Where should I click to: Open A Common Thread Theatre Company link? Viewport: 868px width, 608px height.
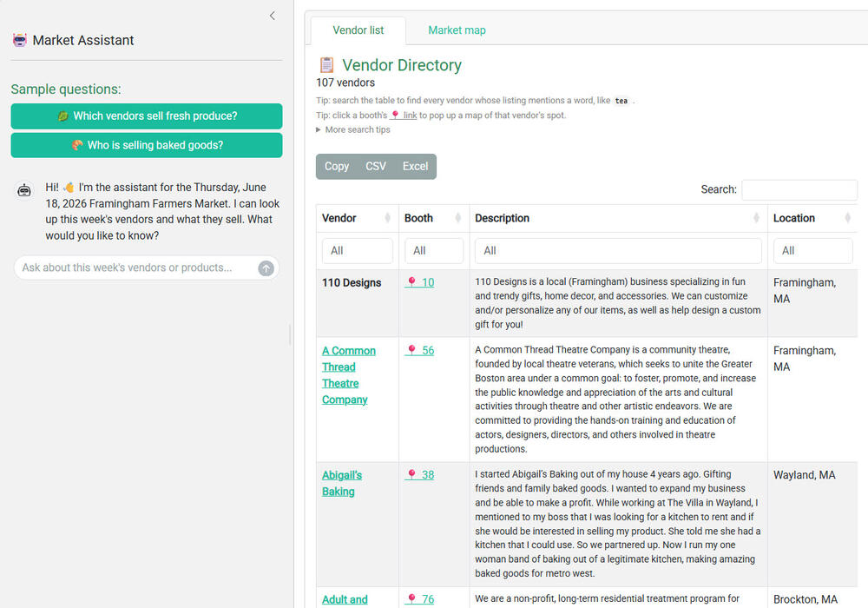click(349, 375)
